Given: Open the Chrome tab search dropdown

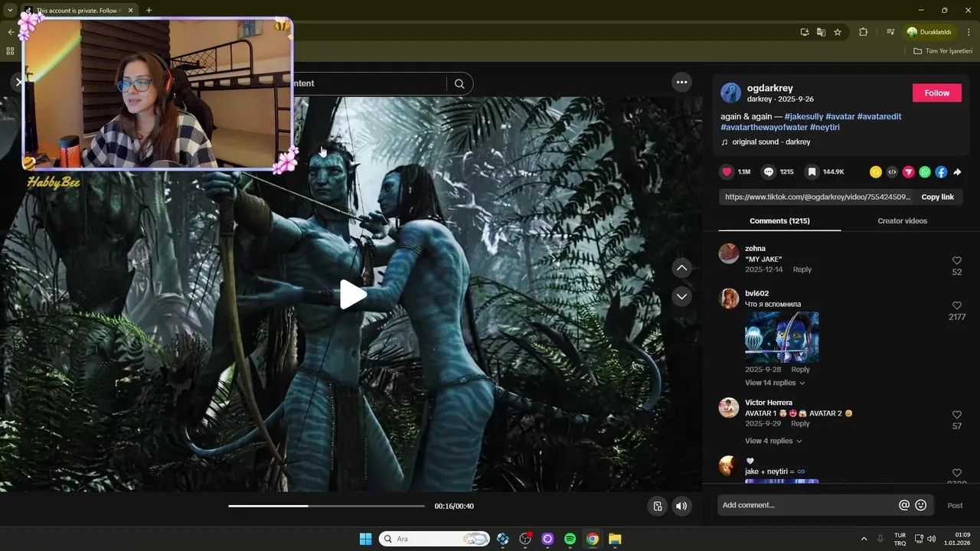Looking at the screenshot, I should pyautogui.click(x=10, y=10).
